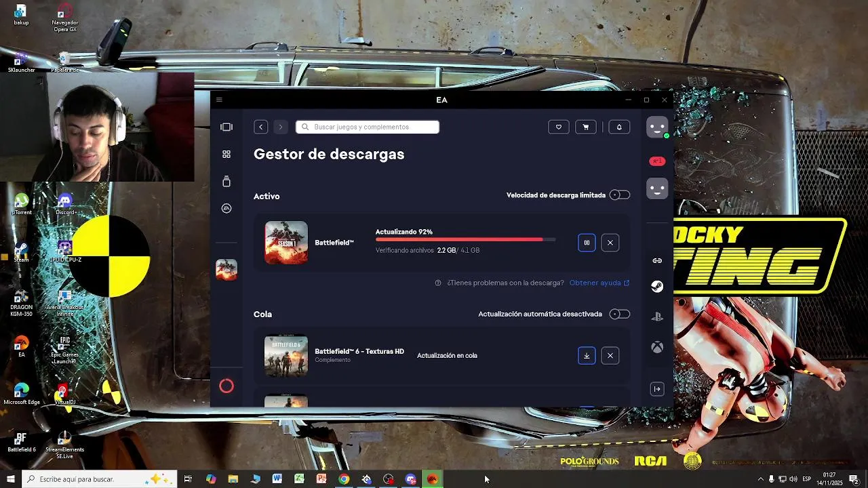Click the 'Battlefield™' game title
This screenshot has height=488, width=868.
334,243
